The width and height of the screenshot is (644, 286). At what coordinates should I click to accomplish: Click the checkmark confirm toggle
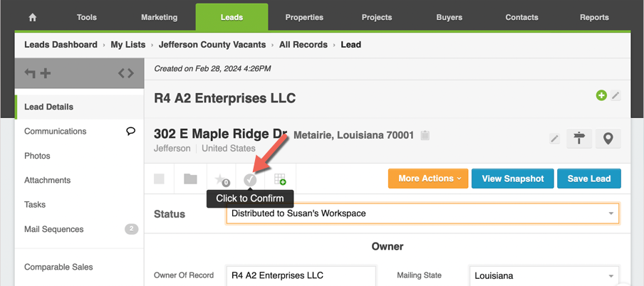(249, 179)
